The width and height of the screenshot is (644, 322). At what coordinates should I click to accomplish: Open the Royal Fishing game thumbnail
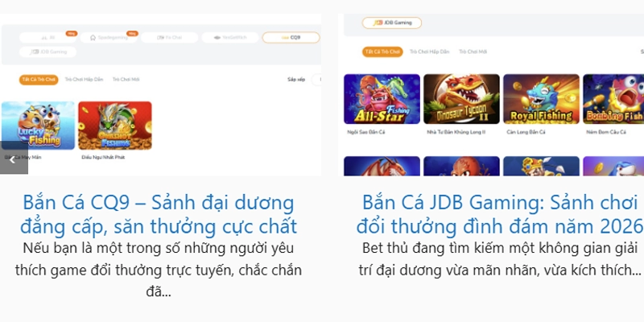tap(541, 99)
